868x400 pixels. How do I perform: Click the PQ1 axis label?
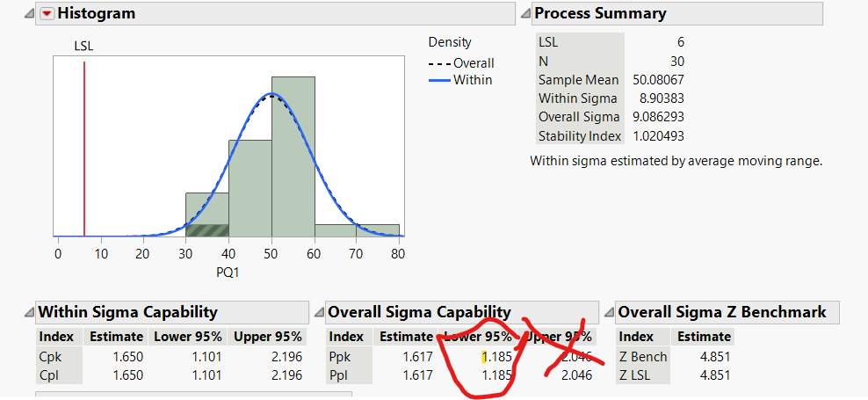click(x=228, y=273)
